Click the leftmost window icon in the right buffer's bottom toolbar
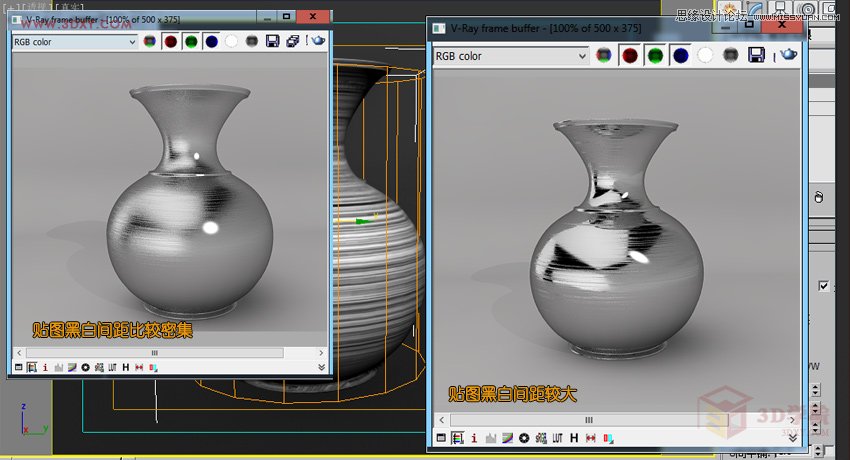The image size is (850, 460). coord(441,438)
